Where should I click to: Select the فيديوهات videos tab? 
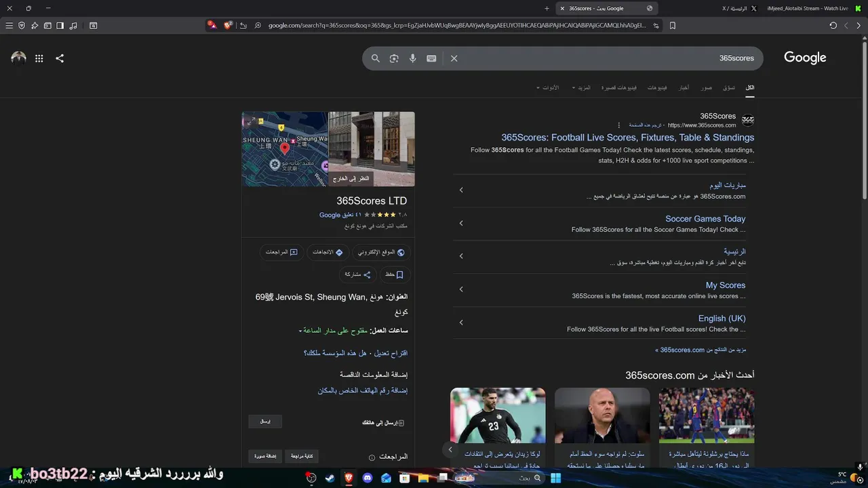pyautogui.click(x=657, y=87)
